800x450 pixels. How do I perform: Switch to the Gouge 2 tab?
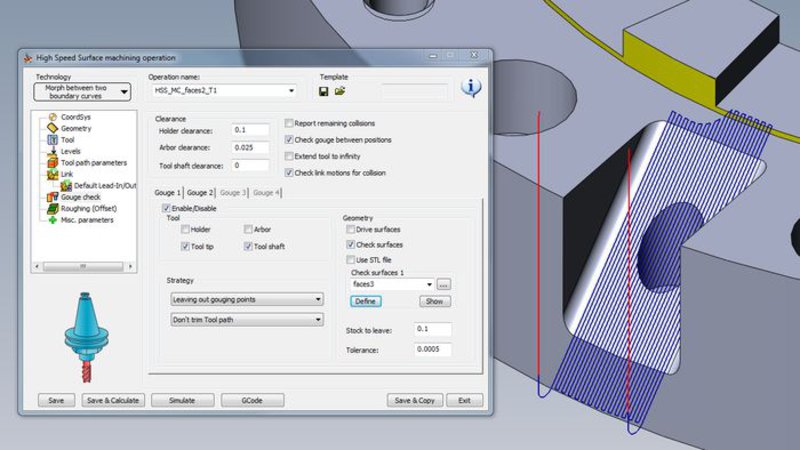[200, 192]
